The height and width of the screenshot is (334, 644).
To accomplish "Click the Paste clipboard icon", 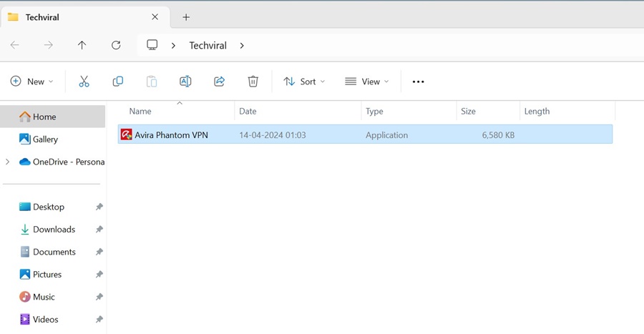I will (x=152, y=82).
